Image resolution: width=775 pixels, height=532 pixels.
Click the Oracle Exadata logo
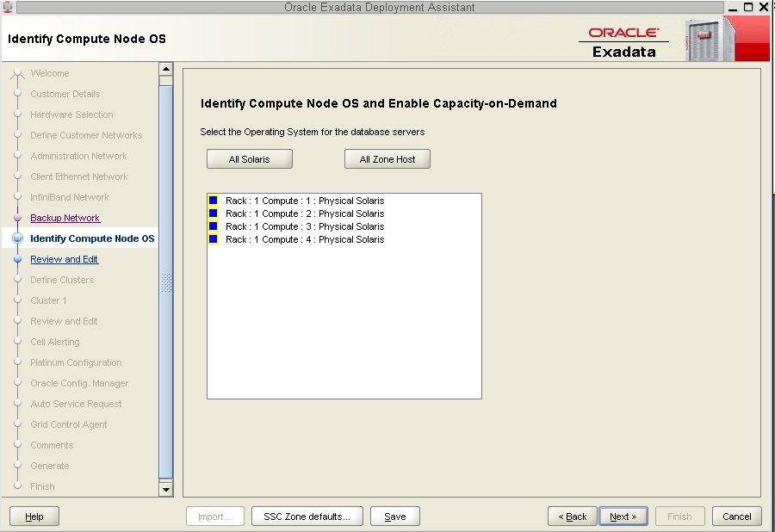click(x=623, y=34)
